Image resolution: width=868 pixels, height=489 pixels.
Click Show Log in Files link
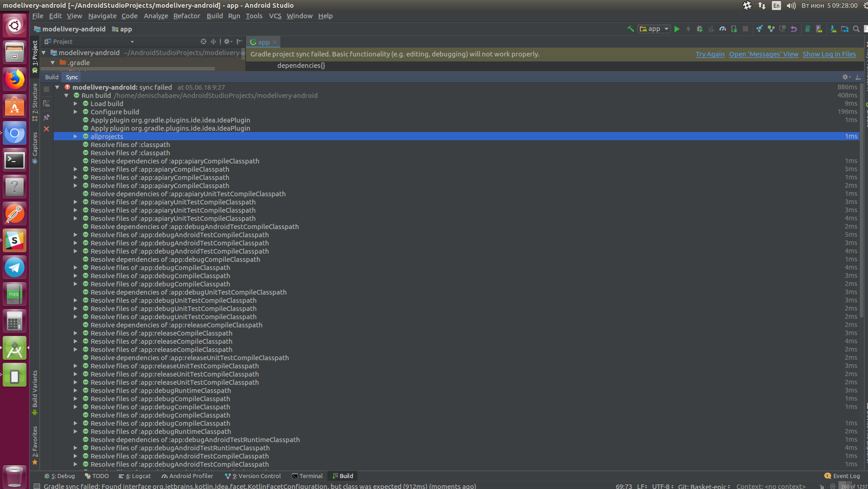(829, 54)
